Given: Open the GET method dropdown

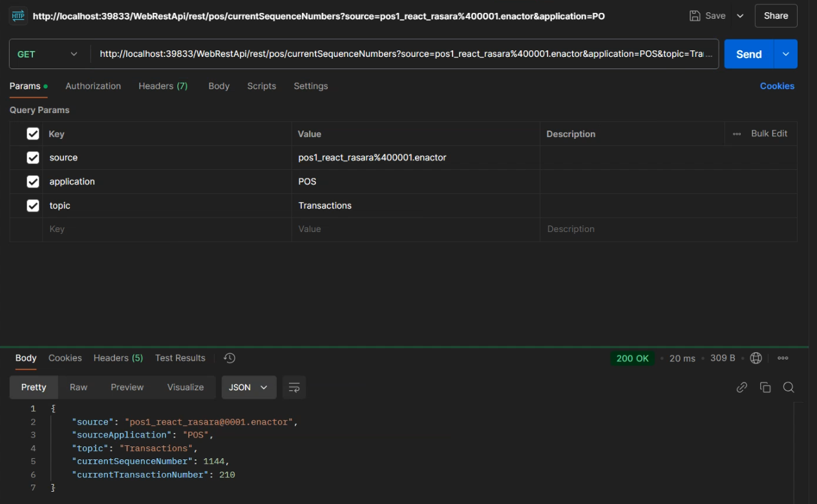Looking at the screenshot, I should pos(48,54).
